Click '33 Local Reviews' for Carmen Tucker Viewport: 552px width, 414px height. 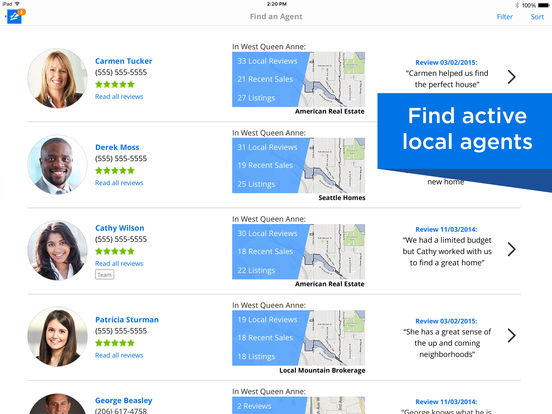267,61
